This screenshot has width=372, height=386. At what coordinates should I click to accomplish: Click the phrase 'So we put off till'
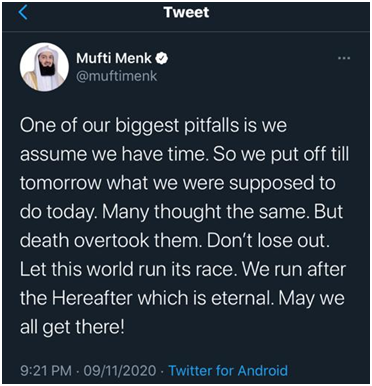[281, 154]
